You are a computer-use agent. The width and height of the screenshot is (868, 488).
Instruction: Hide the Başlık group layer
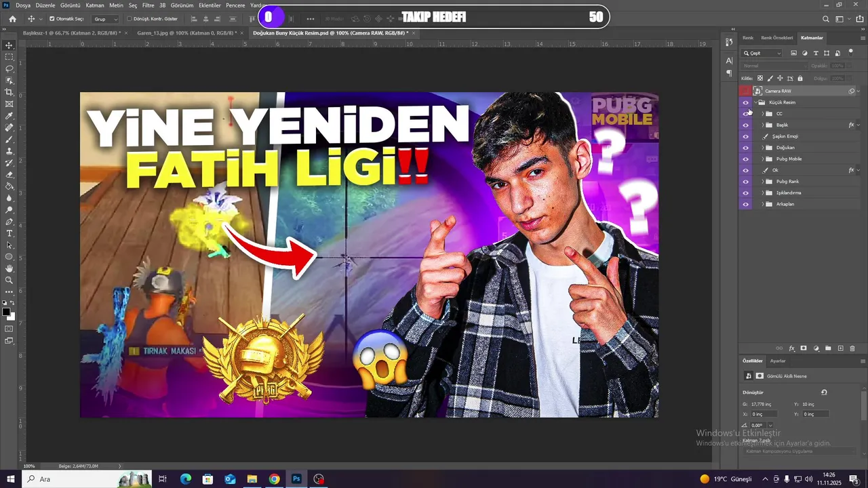coord(746,125)
